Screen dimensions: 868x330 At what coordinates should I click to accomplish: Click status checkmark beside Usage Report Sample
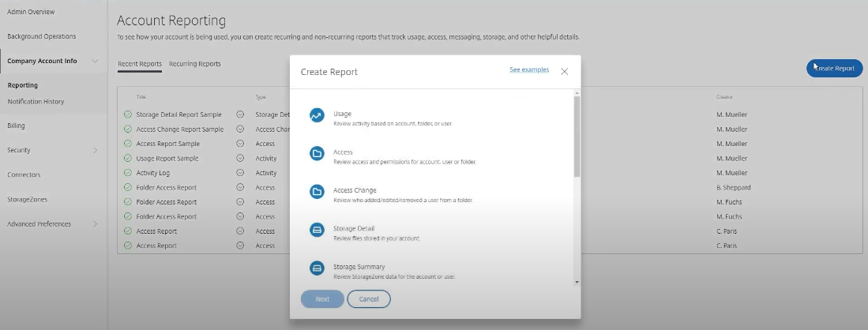coord(128,159)
